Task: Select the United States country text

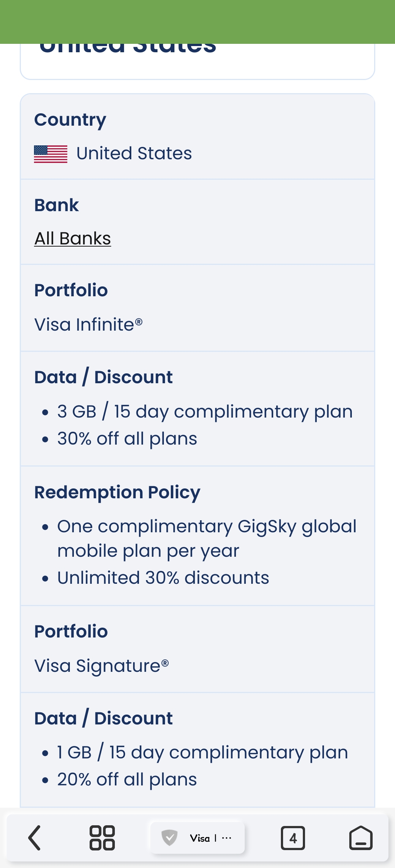Action: pos(134,153)
